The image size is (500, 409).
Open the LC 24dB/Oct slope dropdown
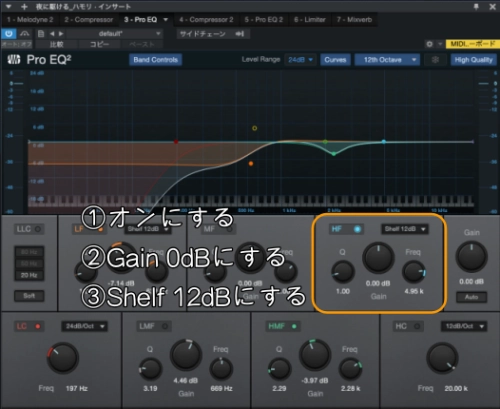(x=84, y=326)
